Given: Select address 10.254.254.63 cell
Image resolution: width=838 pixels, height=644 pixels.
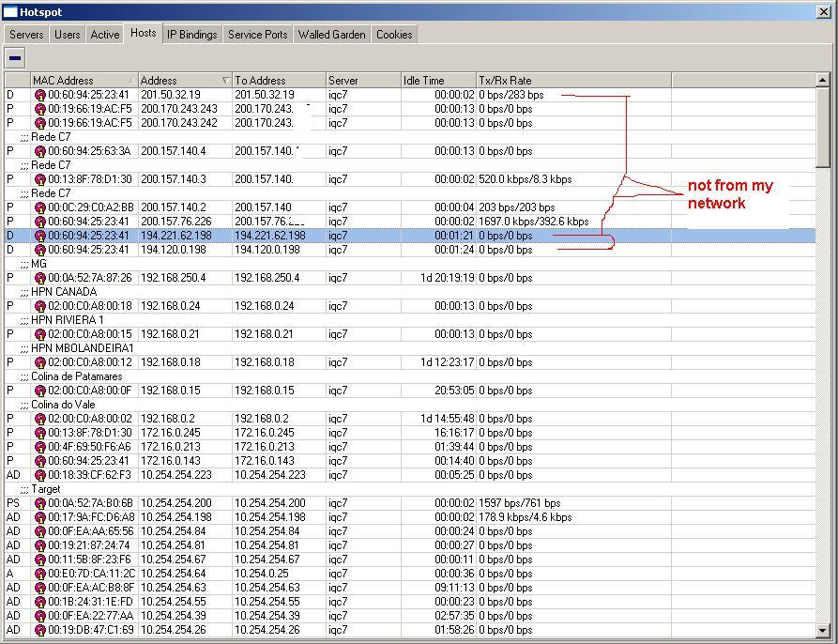Looking at the screenshot, I should point(186,588).
